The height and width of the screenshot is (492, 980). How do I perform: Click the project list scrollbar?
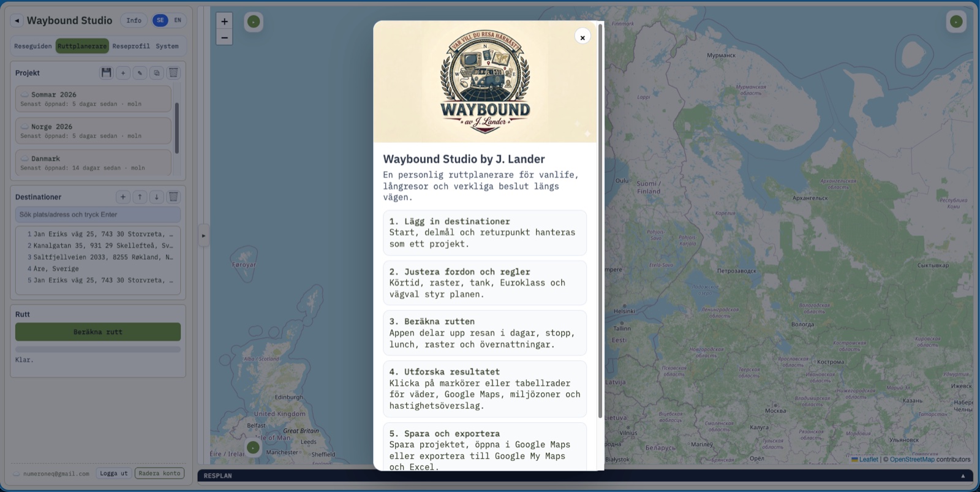tap(177, 127)
